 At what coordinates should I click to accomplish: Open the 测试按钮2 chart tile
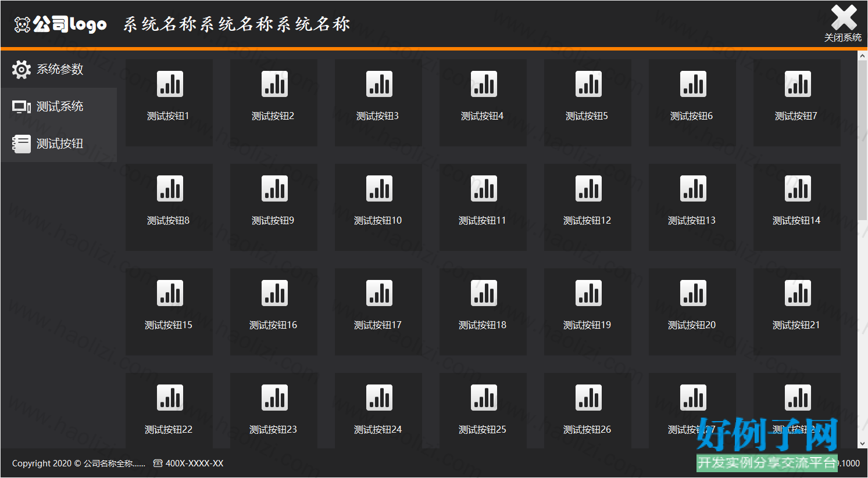[x=274, y=102]
